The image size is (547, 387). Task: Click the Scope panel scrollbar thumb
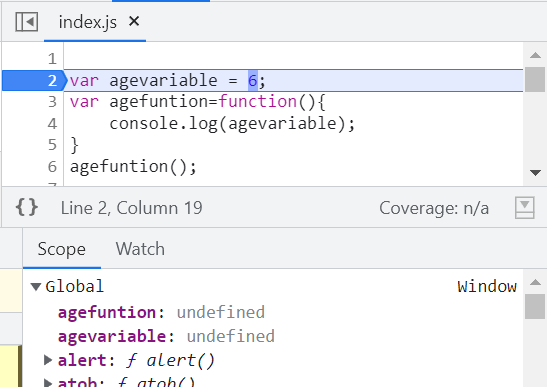[535, 306]
